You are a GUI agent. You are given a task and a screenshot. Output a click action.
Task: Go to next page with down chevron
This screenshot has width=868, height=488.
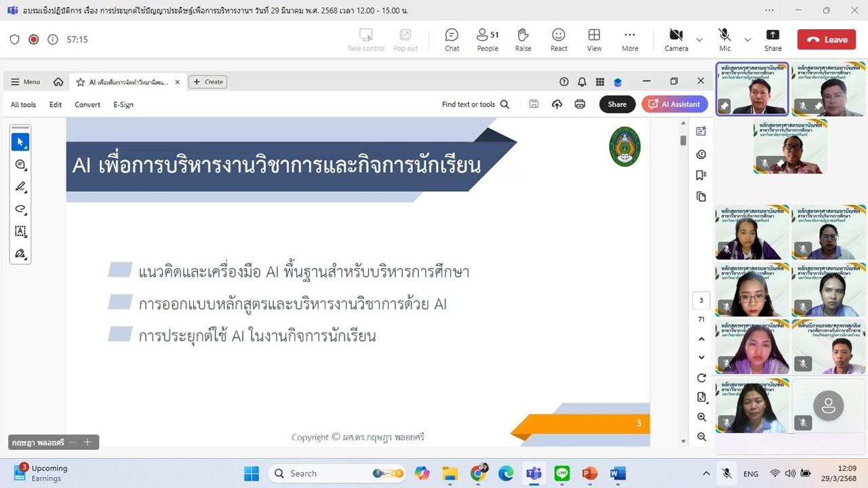[701, 357]
